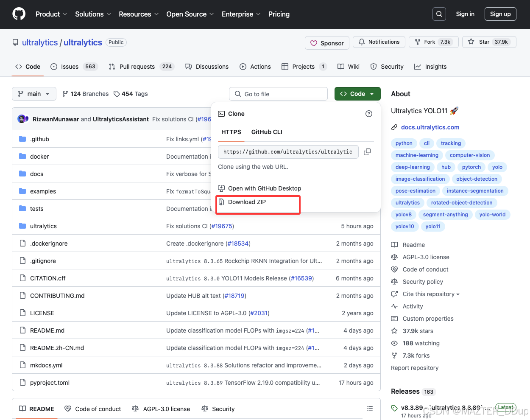Image resolution: width=530 pixels, height=420 pixels.
Task: Switch to the Projects tab
Action: click(x=304, y=67)
